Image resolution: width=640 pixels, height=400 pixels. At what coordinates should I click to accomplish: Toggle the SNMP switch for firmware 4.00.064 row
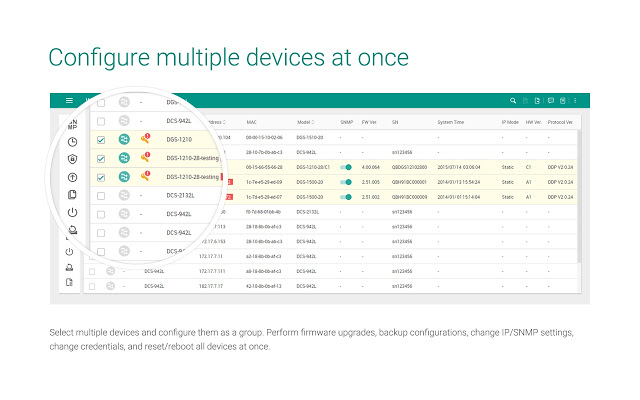(x=347, y=166)
